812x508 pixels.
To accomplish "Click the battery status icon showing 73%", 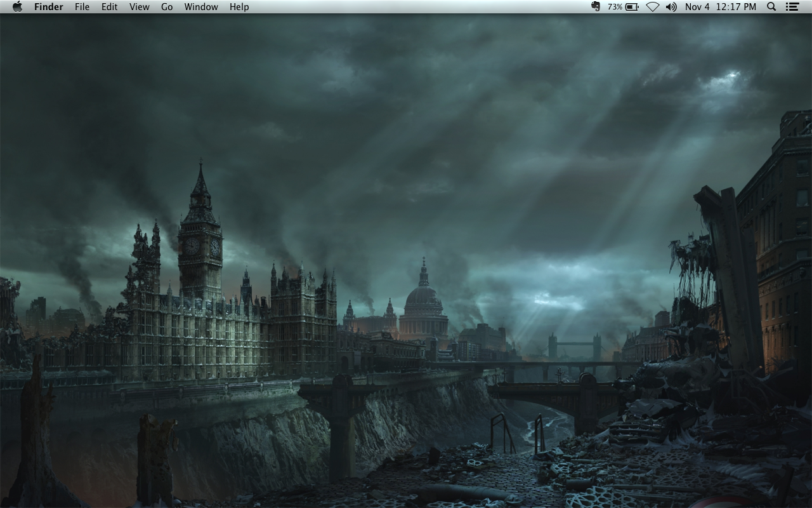I will click(x=623, y=7).
